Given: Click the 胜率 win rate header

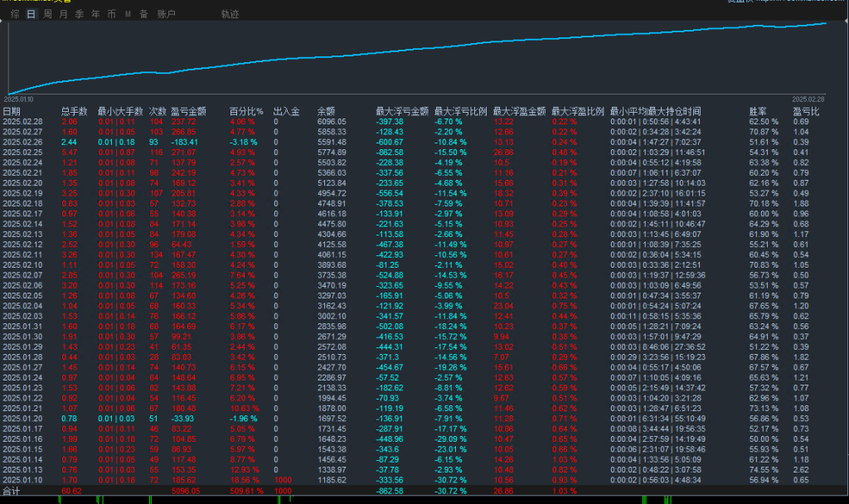Looking at the screenshot, I should coord(758,111).
